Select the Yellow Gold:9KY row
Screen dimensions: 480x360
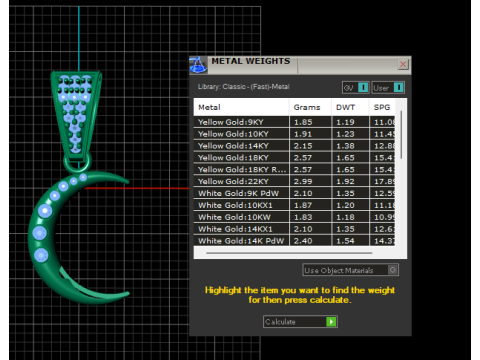(294, 122)
